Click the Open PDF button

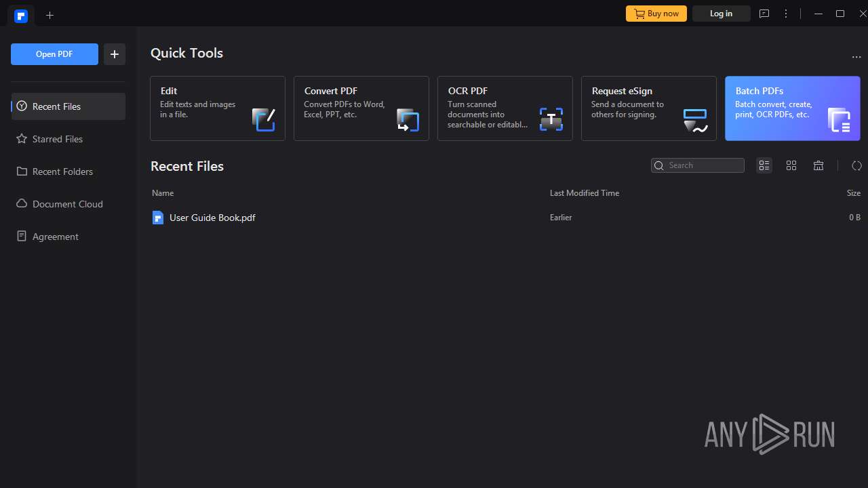point(54,54)
